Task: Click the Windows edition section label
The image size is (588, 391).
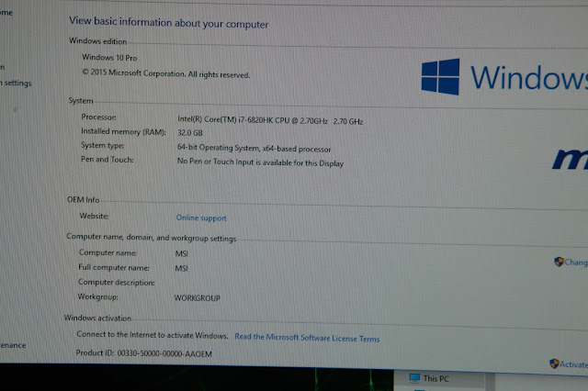Action: pos(98,40)
